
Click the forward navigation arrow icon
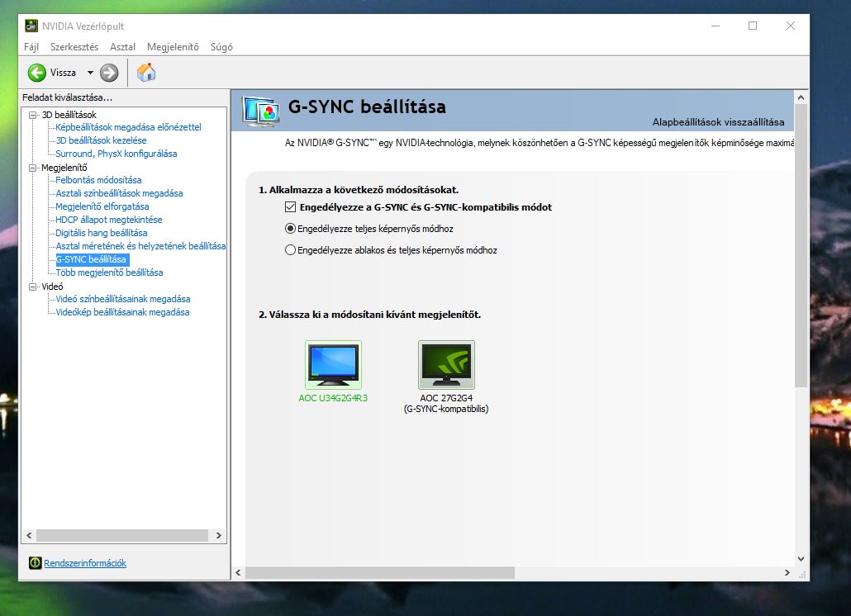(x=109, y=73)
